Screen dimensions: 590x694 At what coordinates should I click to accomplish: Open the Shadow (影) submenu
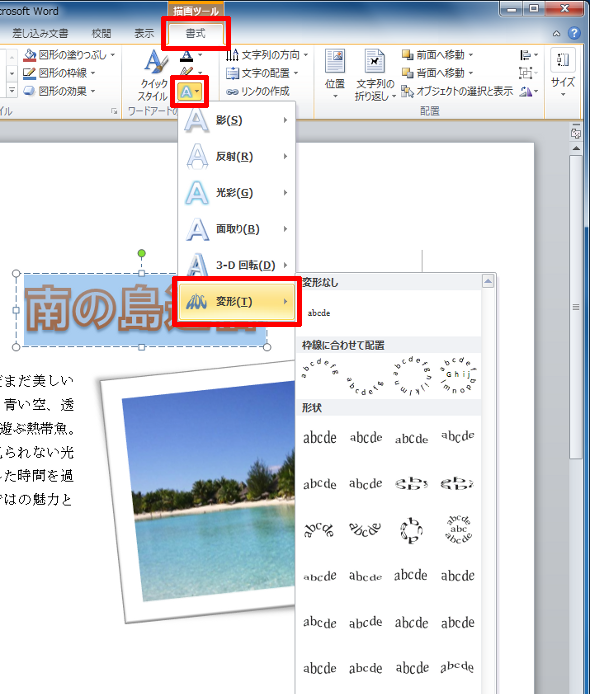(x=236, y=120)
